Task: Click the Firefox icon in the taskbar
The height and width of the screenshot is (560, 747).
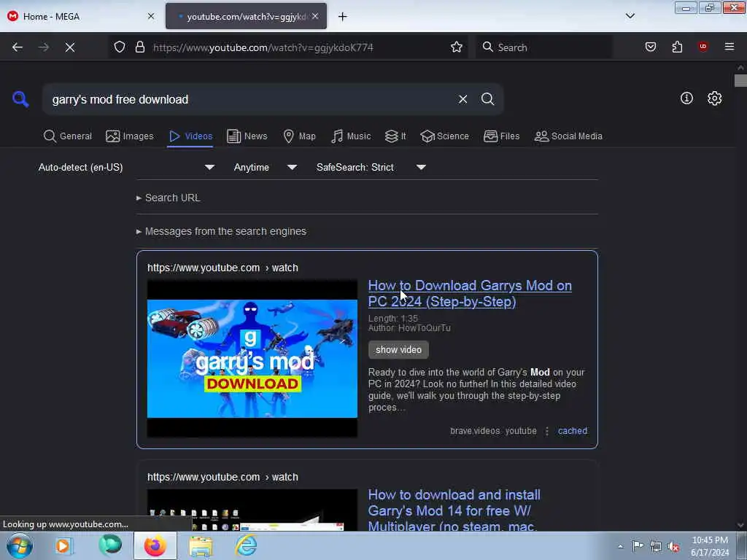Action: point(155,545)
